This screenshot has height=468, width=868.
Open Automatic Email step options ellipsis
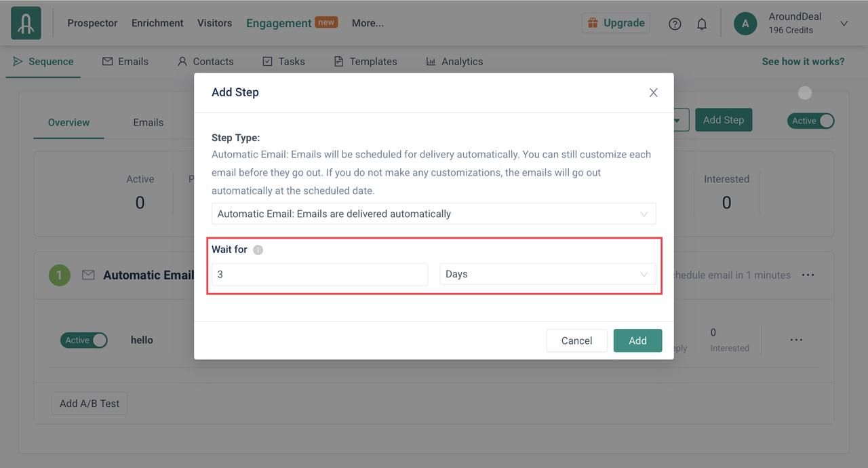coord(808,275)
